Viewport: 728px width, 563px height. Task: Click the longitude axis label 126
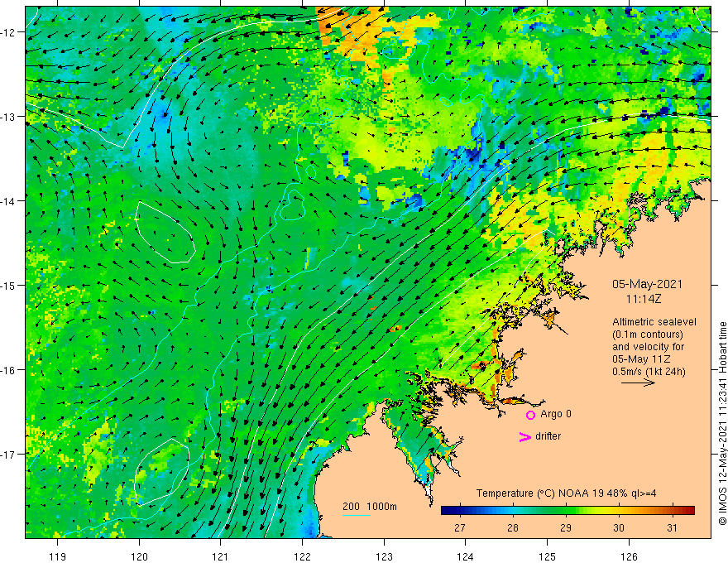click(x=629, y=556)
